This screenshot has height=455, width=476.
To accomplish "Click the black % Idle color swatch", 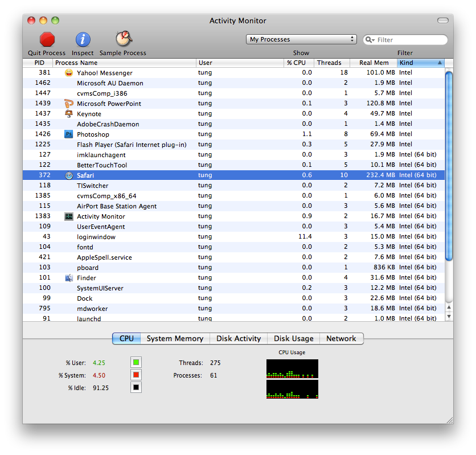I will [136, 387].
